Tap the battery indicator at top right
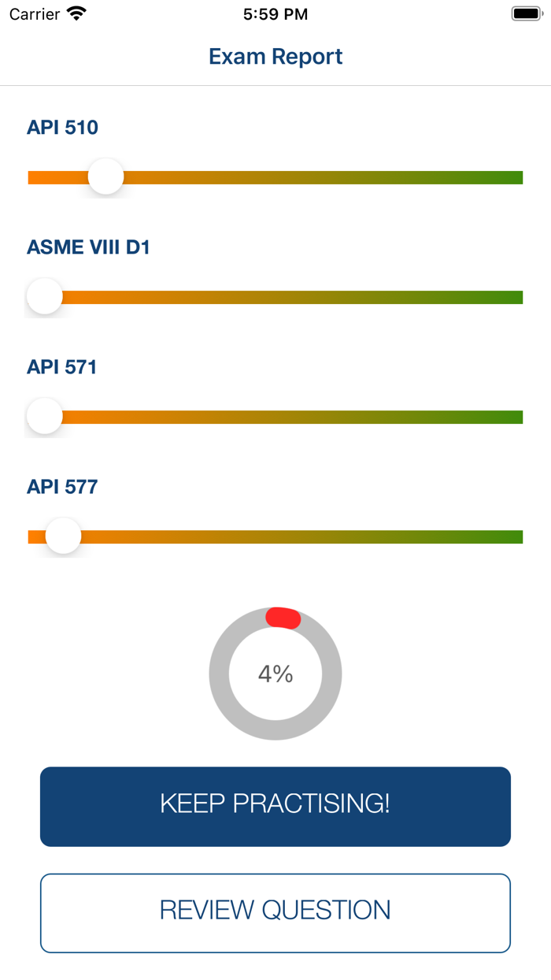This screenshot has width=551, height=980. coord(527,13)
